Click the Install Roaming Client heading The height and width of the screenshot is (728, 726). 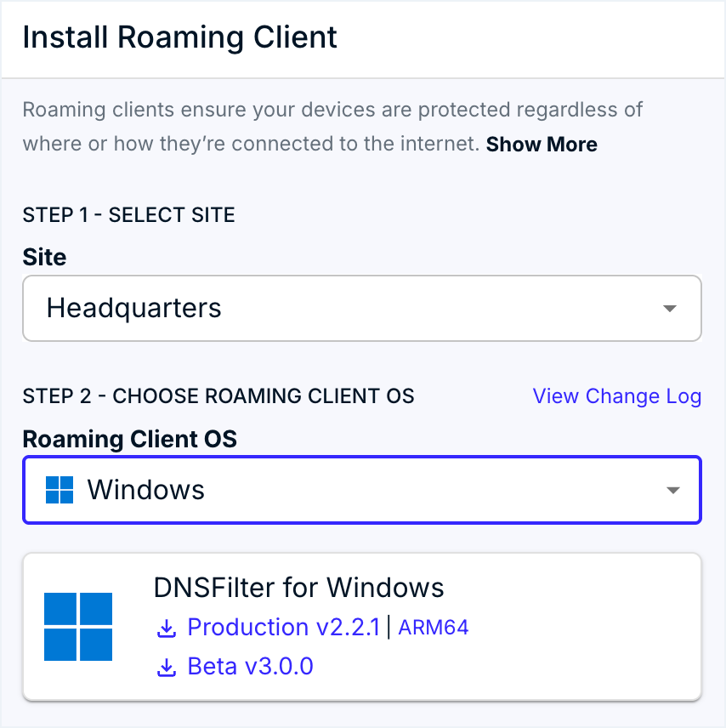180,38
